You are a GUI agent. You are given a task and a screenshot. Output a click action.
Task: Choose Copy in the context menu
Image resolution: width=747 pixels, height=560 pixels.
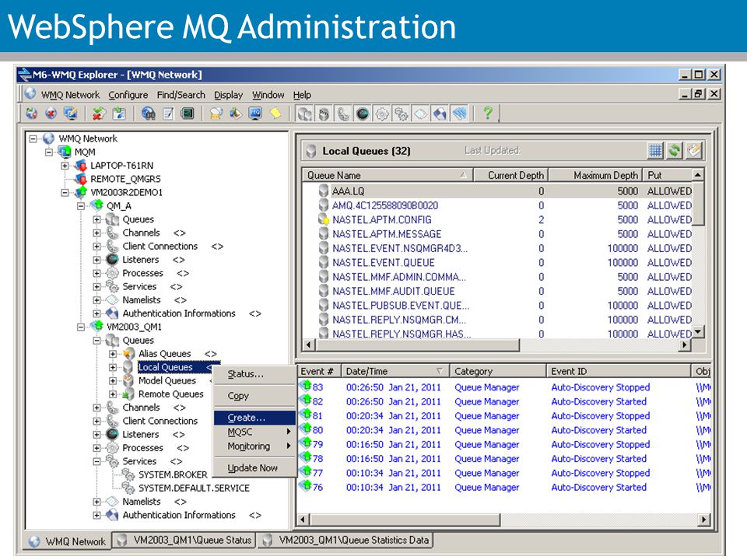[x=254, y=396]
